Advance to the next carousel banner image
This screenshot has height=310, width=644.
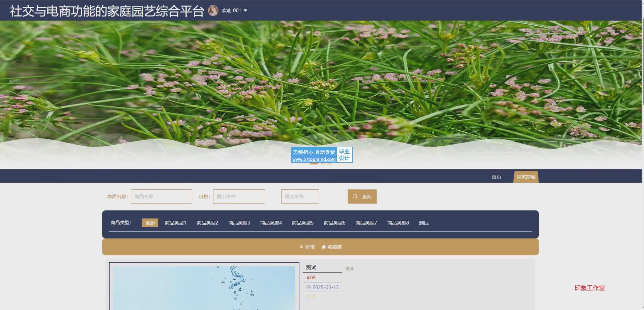click(630, 81)
